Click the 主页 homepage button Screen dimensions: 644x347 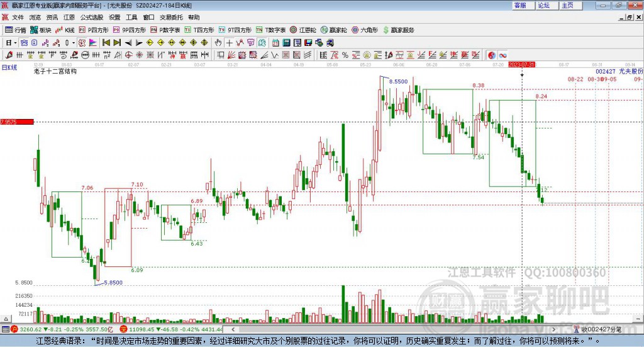571,5
